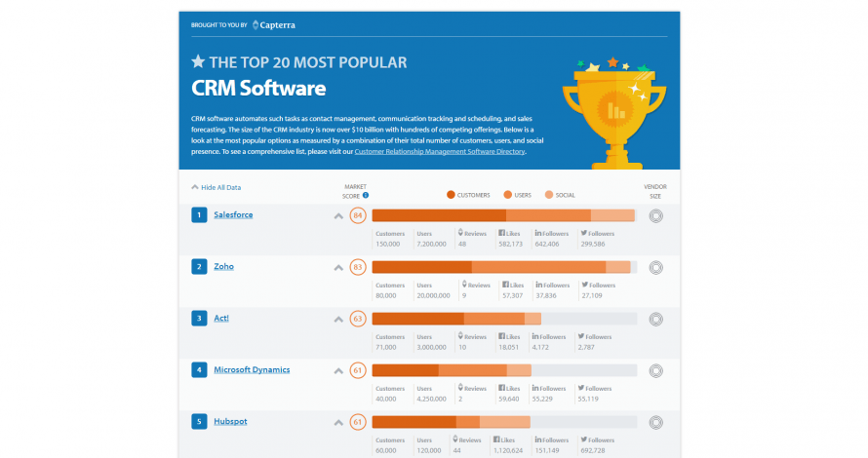868x458 pixels.
Task: Click the Social legend dot
Action: 549,195
